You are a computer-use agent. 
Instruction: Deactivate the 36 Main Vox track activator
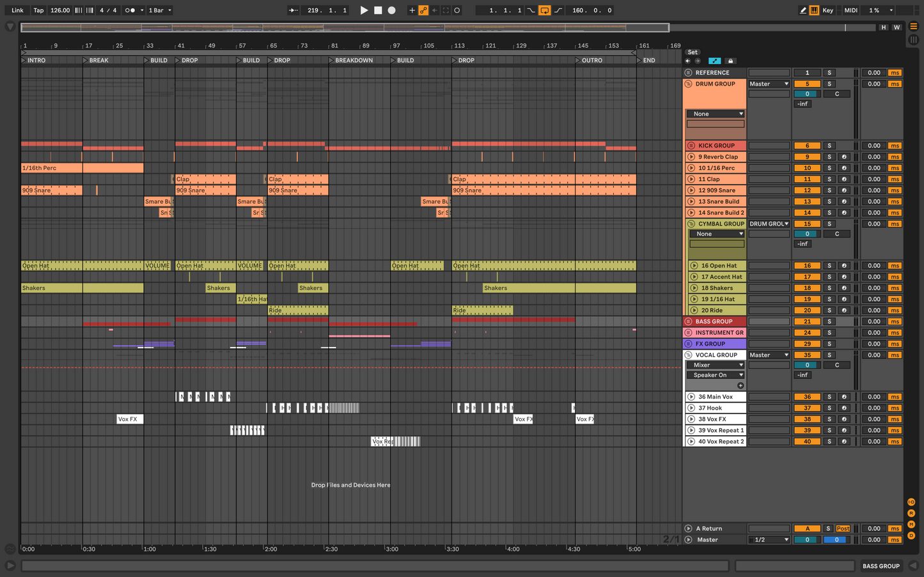pos(807,397)
